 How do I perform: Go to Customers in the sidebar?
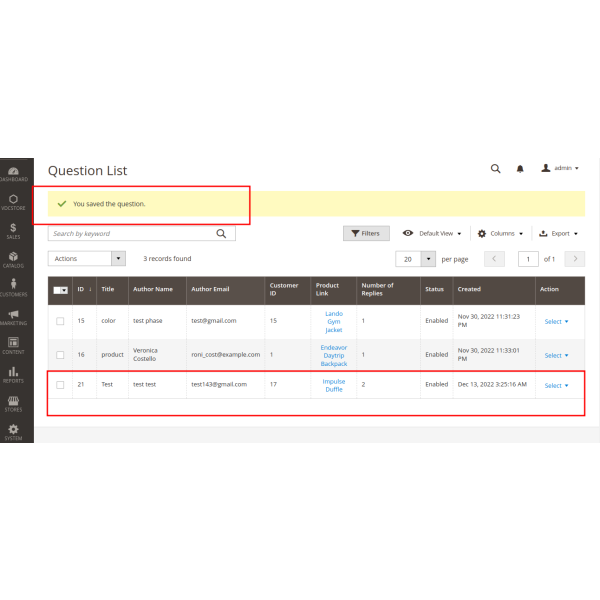click(x=13, y=287)
